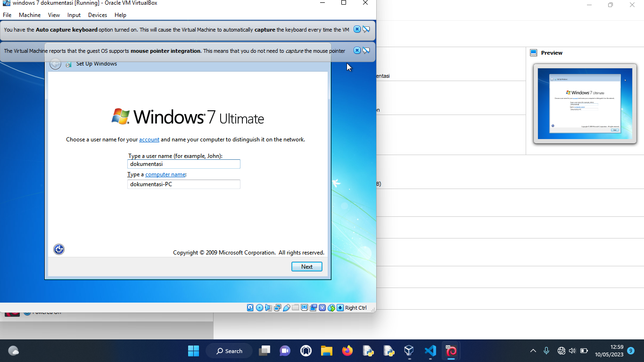Click the audio status bar icon
The width and height of the screenshot is (644, 362).
pyautogui.click(x=268, y=308)
